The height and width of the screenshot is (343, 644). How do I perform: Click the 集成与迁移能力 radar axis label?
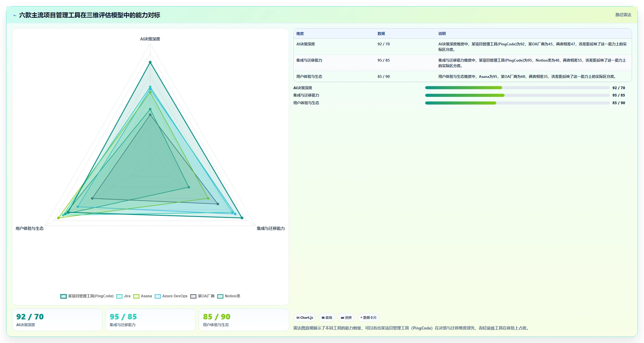271,228
